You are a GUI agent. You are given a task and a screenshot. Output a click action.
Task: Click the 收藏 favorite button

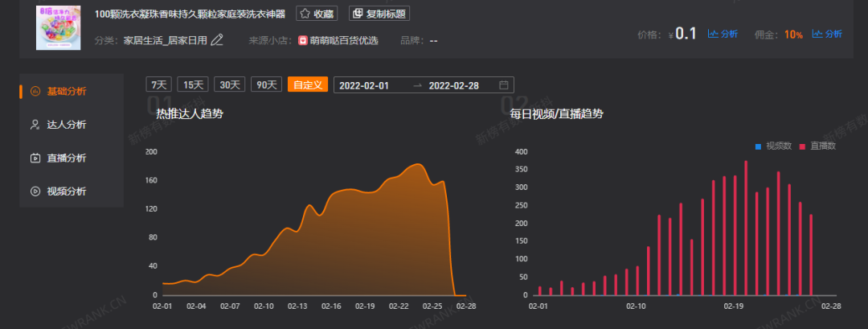[x=317, y=14]
